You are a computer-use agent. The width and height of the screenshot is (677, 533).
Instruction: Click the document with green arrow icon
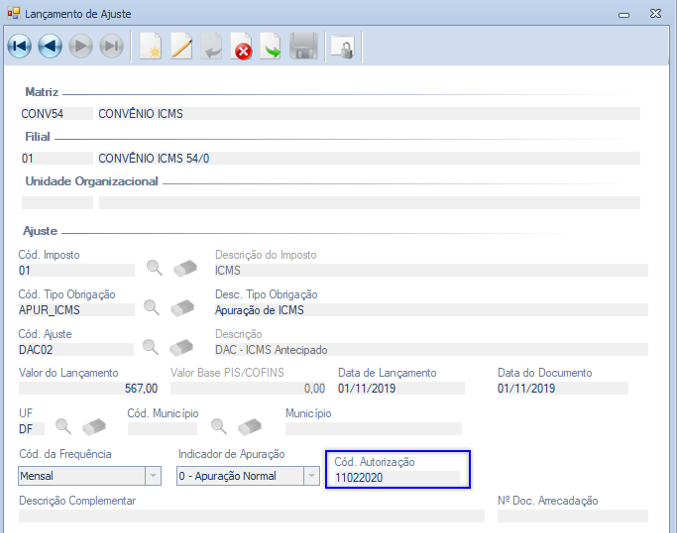pyautogui.click(x=271, y=46)
